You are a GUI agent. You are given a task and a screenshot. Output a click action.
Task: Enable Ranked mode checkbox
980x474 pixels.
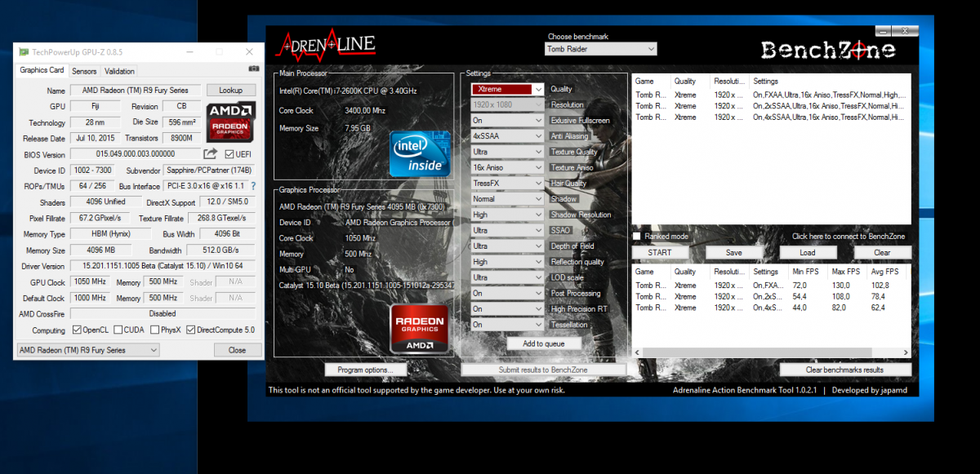(637, 237)
